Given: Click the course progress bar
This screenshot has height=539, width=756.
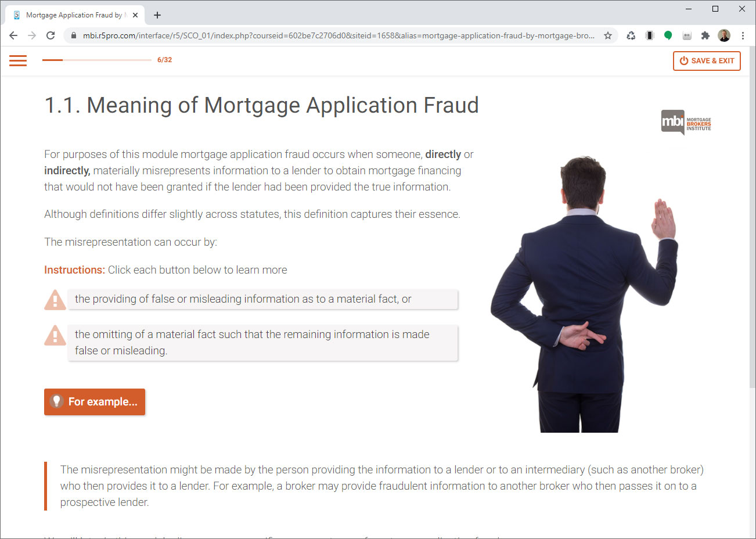Looking at the screenshot, I should point(96,60).
